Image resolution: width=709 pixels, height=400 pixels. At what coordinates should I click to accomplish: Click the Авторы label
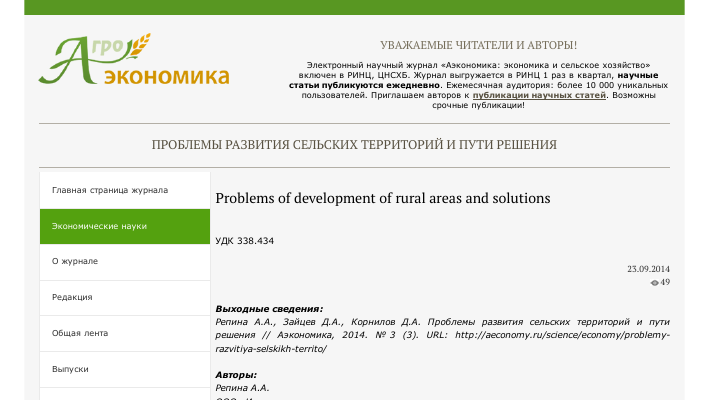(x=237, y=375)
